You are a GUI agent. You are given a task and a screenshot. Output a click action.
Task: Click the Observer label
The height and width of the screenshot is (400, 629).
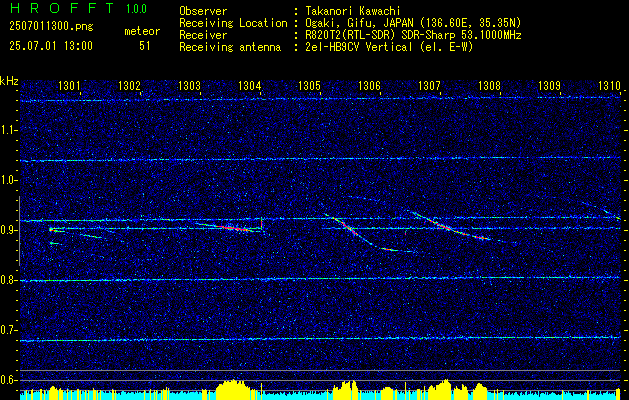pos(203,11)
